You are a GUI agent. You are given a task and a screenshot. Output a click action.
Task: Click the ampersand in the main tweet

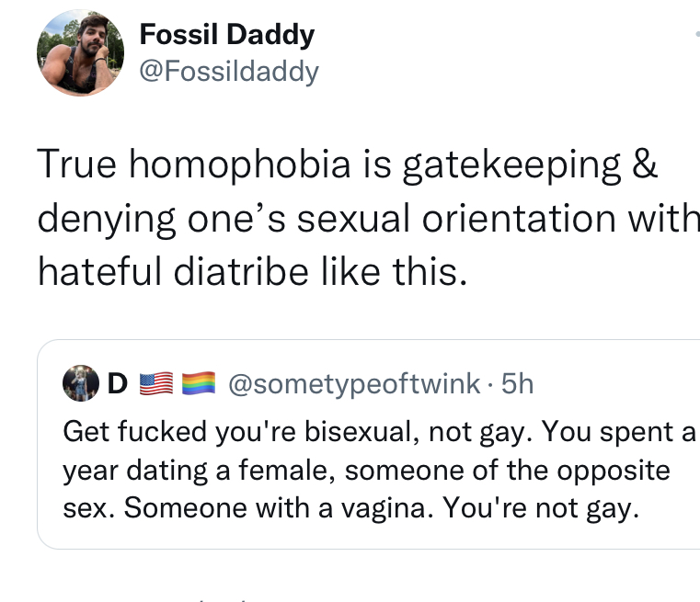click(646, 165)
